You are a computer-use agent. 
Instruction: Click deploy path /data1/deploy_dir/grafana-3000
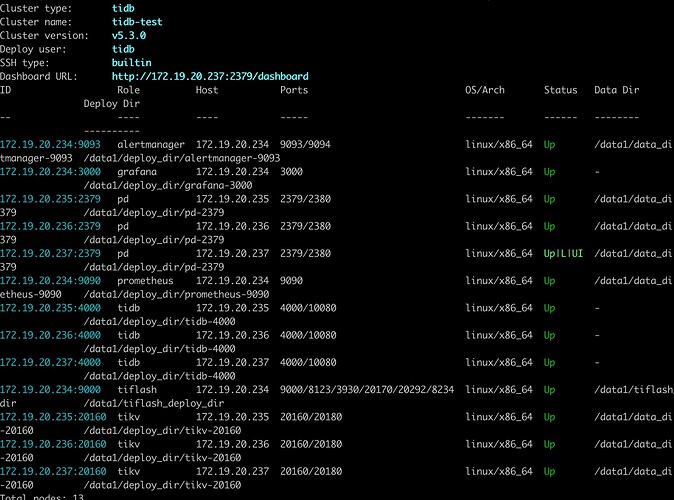coord(168,185)
